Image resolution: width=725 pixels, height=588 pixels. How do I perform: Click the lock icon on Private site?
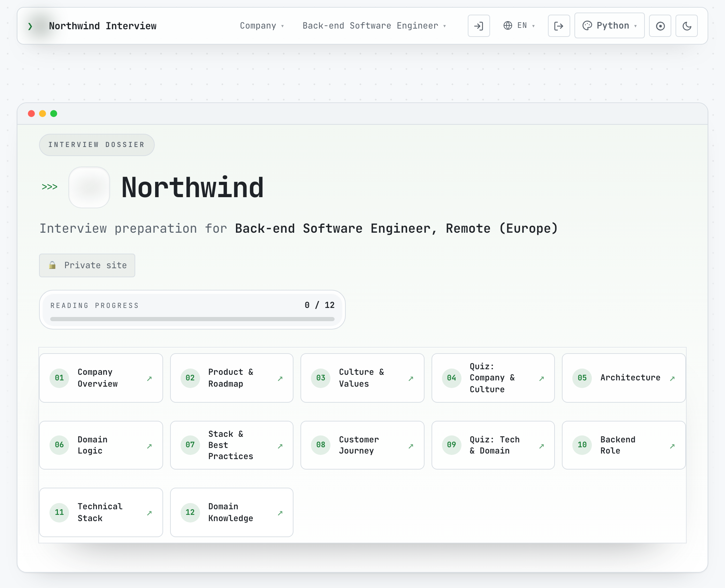[x=52, y=265]
